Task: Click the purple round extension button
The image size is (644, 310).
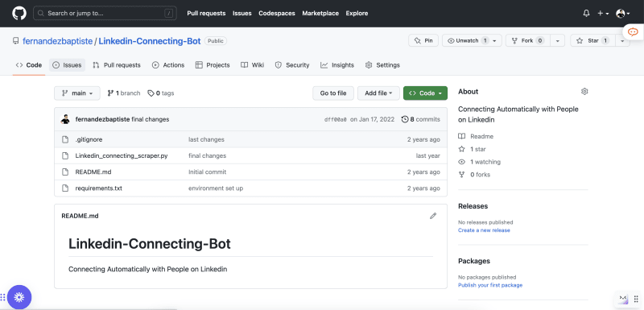Action: (x=19, y=297)
